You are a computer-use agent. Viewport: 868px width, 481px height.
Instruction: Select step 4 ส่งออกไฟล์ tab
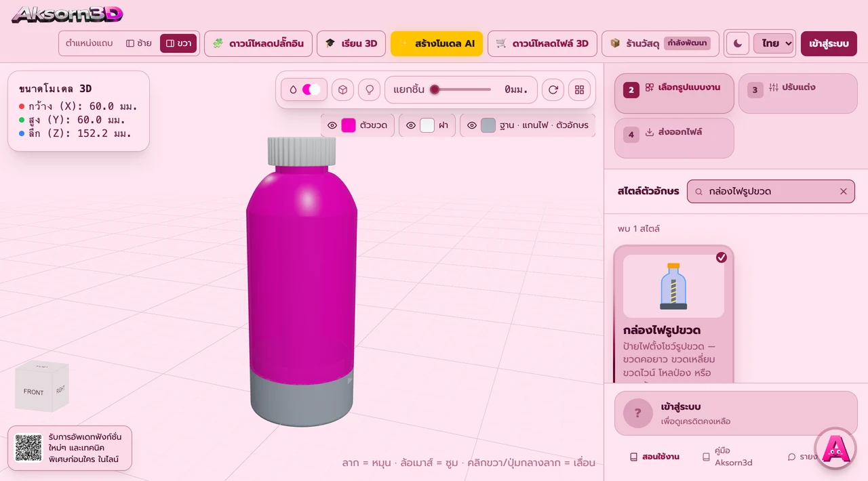click(x=674, y=138)
